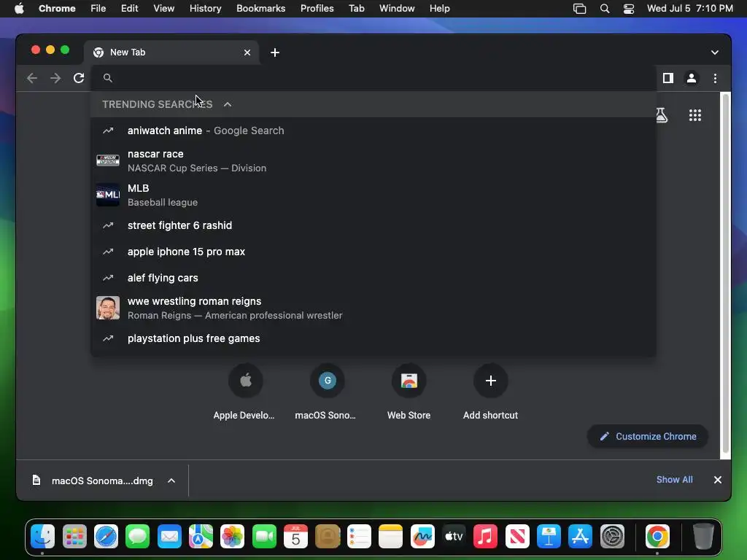Image resolution: width=747 pixels, height=560 pixels.
Task: Open App Store from the Dock
Action: [x=580, y=537]
